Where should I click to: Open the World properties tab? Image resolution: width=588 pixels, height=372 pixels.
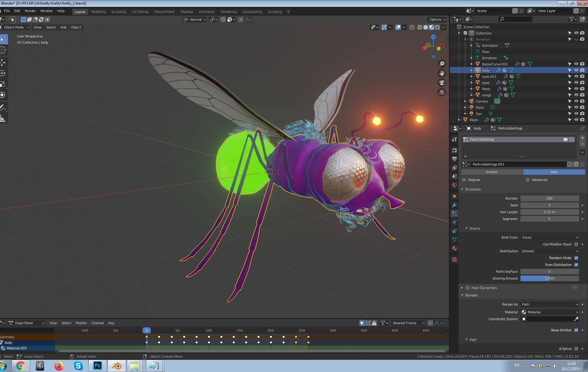[454, 185]
